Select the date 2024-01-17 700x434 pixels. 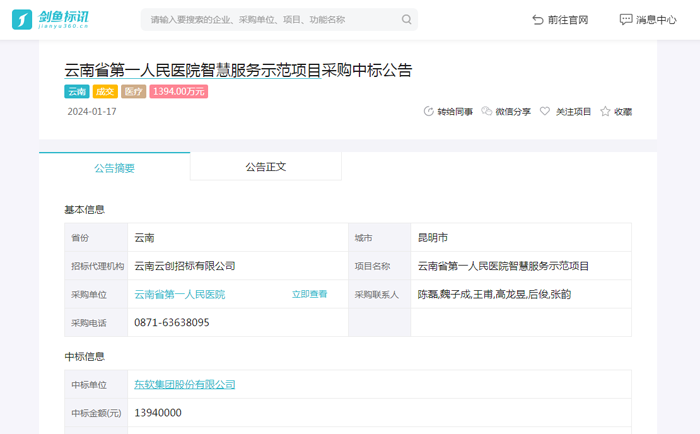tap(92, 112)
